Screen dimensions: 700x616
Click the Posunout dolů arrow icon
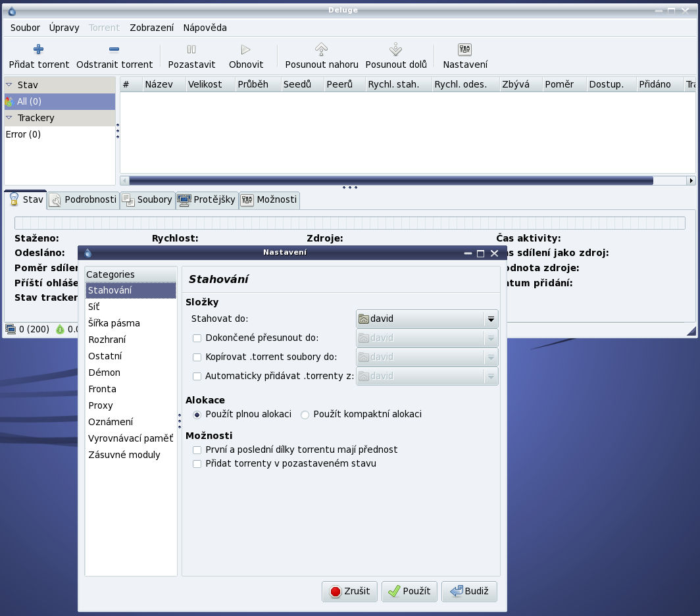click(x=395, y=49)
